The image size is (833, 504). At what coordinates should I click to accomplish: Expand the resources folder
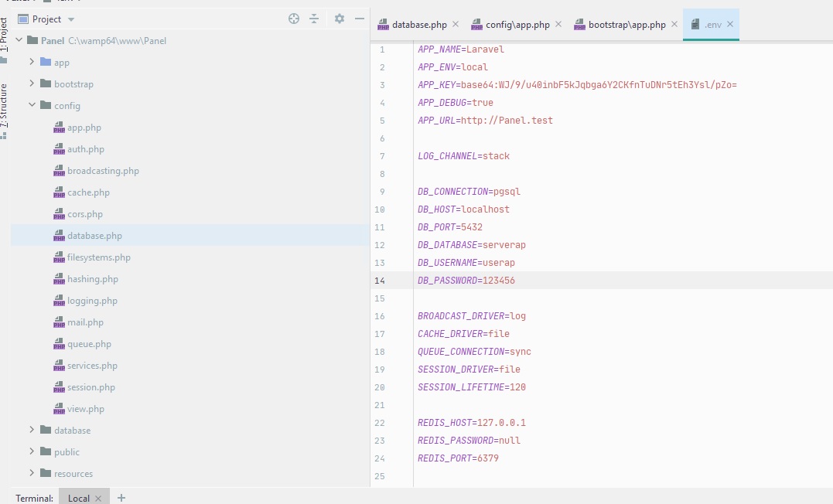point(32,474)
